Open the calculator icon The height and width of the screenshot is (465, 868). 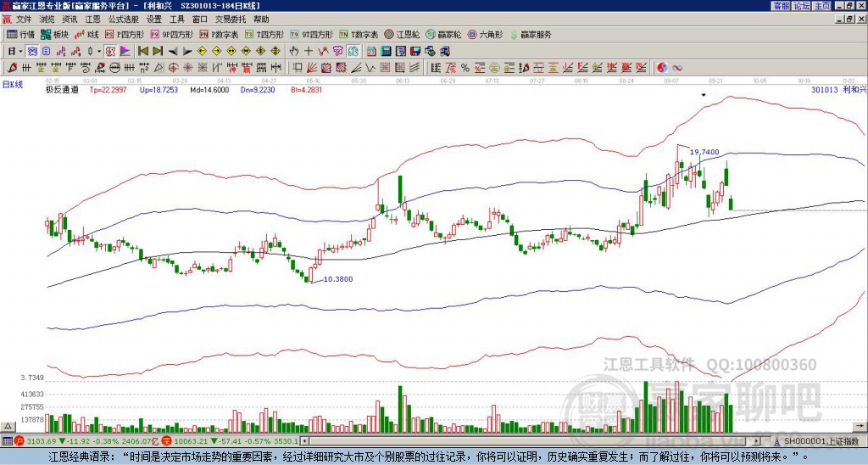(x=386, y=52)
